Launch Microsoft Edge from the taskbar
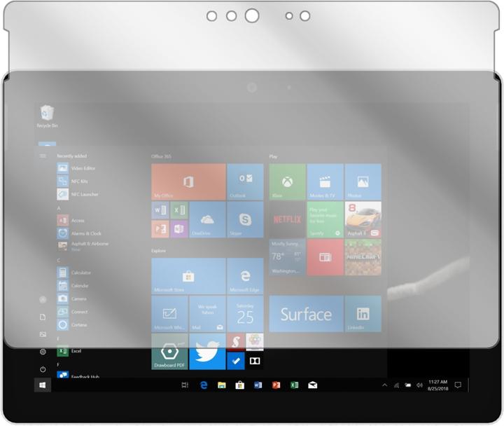Screen dimensions: 504x426 pos(204,385)
